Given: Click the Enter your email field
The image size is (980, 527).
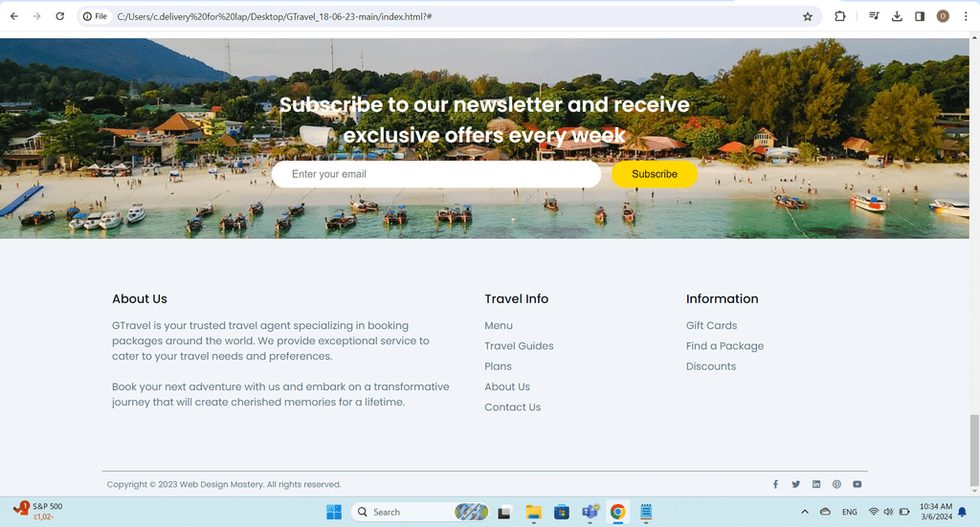Looking at the screenshot, I should click(x=436, y=174).
